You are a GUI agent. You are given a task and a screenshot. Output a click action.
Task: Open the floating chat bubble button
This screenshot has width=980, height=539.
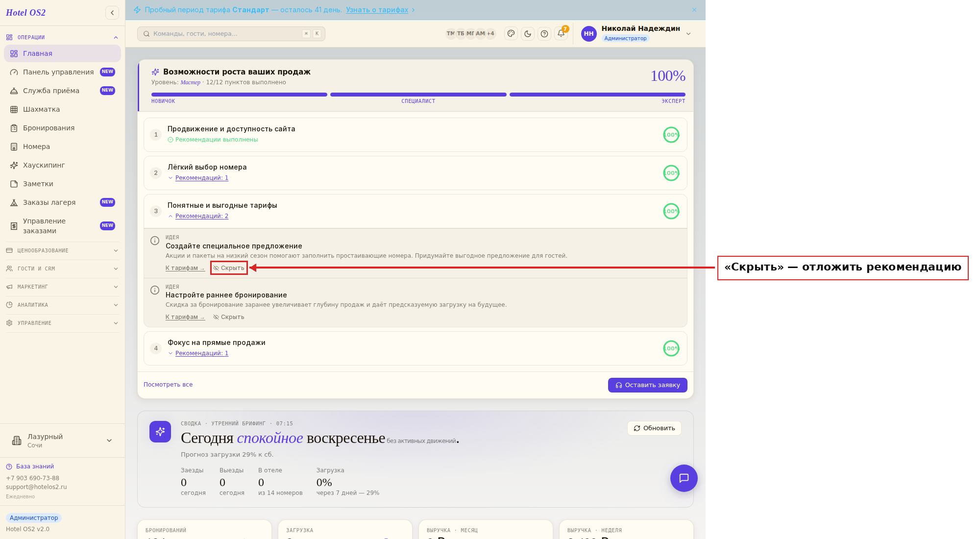(x=684, y=478)
